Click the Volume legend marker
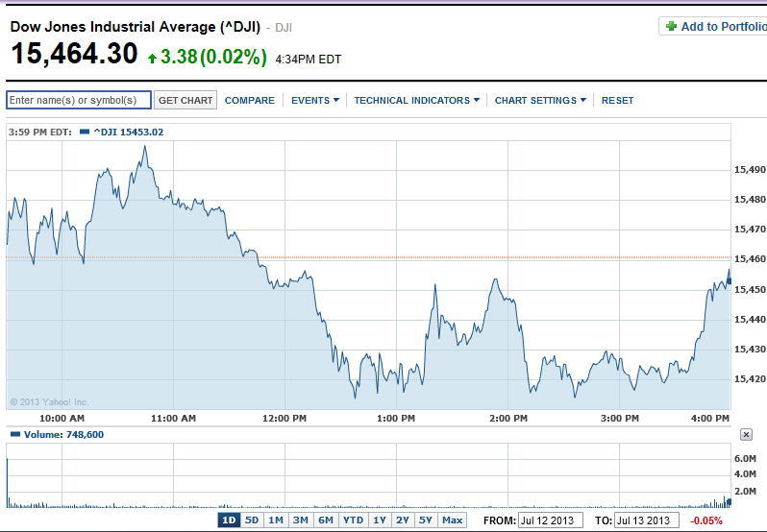The image size is (767, 532). 14,435
